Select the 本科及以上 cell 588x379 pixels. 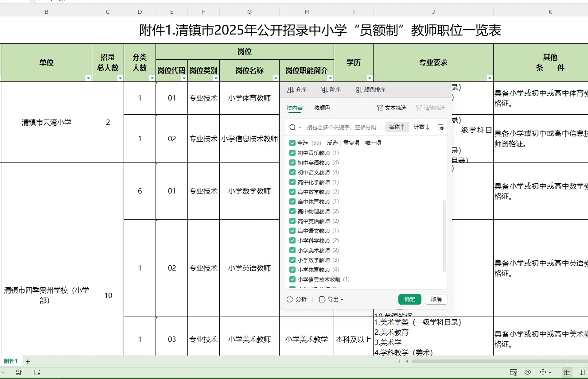pos(354,339)
